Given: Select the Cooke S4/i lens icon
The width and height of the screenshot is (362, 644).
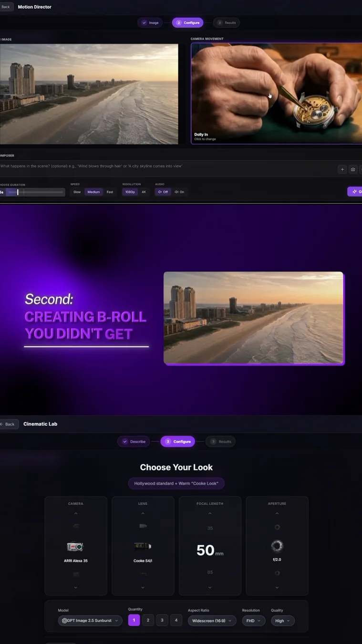Looking at the screenshot, I should pos(143,546).
